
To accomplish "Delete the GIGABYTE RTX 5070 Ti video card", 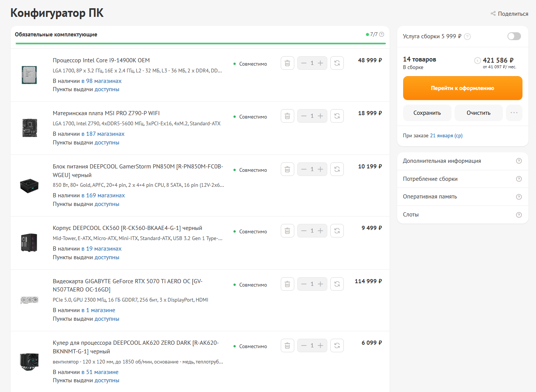I will (x=287, y=284).
